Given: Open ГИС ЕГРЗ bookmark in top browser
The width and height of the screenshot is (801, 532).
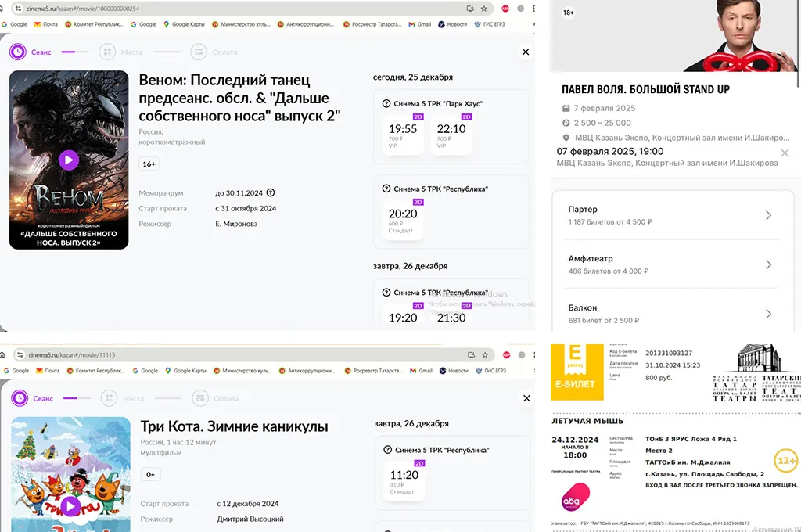Looking at the screenshot, I should click(490, 24).
